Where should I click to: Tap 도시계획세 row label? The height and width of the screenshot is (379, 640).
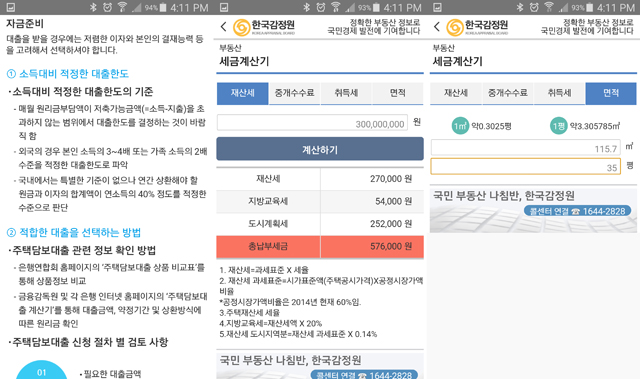[x=268, y=224]
